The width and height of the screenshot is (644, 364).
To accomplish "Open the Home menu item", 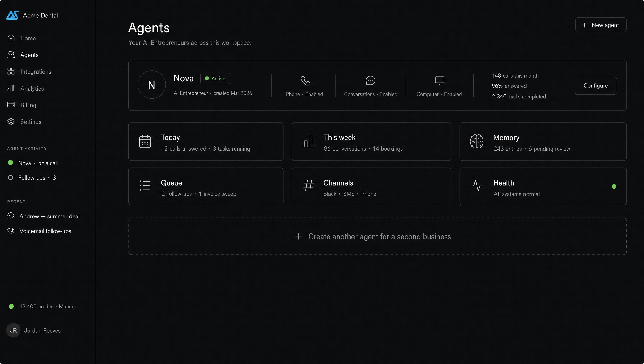I will tap(28, 38).
